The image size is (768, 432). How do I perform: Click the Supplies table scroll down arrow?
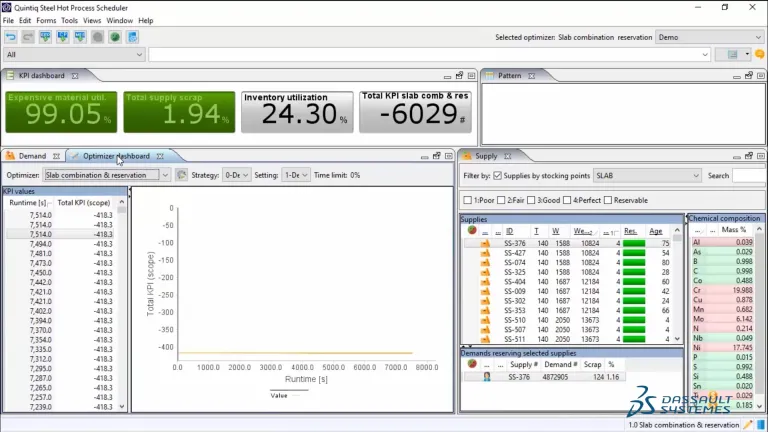[677, 339]
